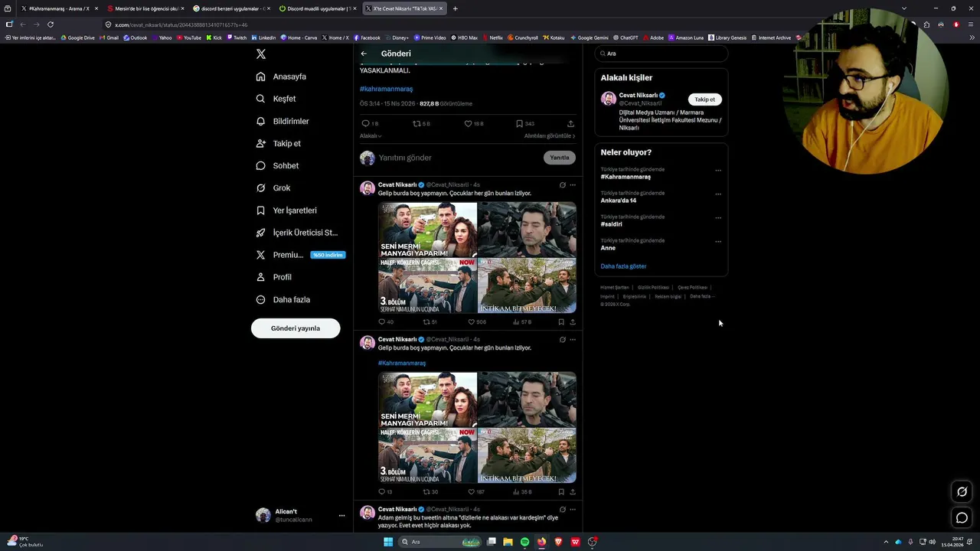
Task: Click the Ara search field on X
Action: coord(661,54)
